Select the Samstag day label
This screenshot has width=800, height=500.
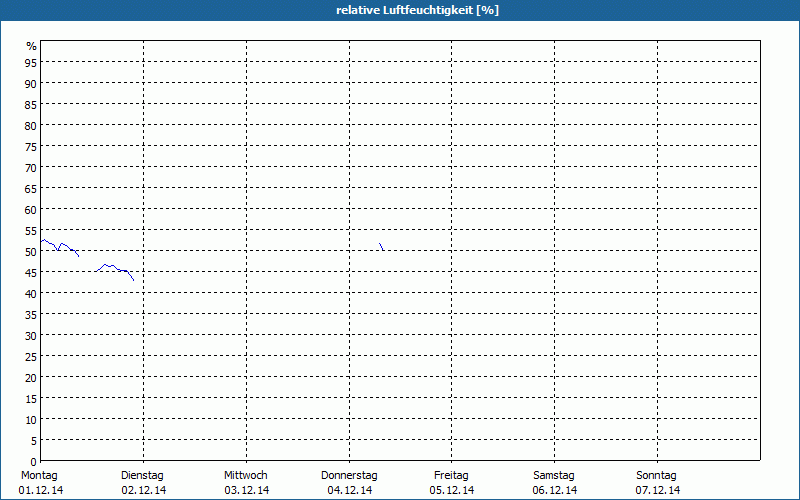pyautogui.click(x=554, y=475)
